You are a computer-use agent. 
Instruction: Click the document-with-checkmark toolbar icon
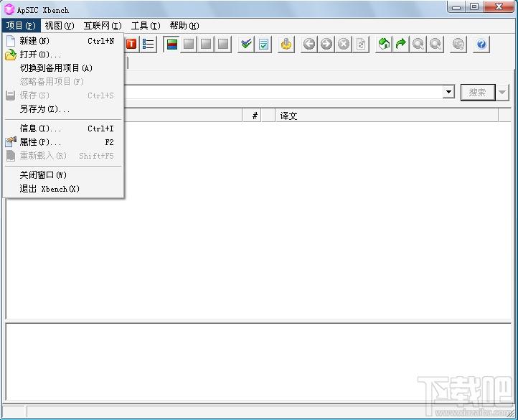263,44
